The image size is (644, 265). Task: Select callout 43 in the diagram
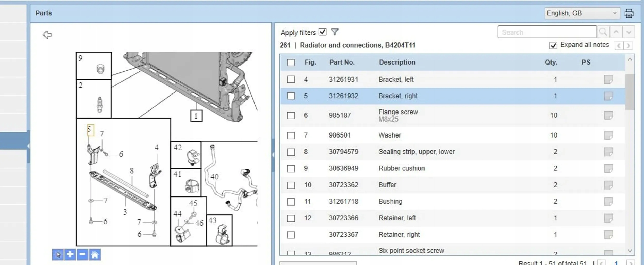point(212,220)
